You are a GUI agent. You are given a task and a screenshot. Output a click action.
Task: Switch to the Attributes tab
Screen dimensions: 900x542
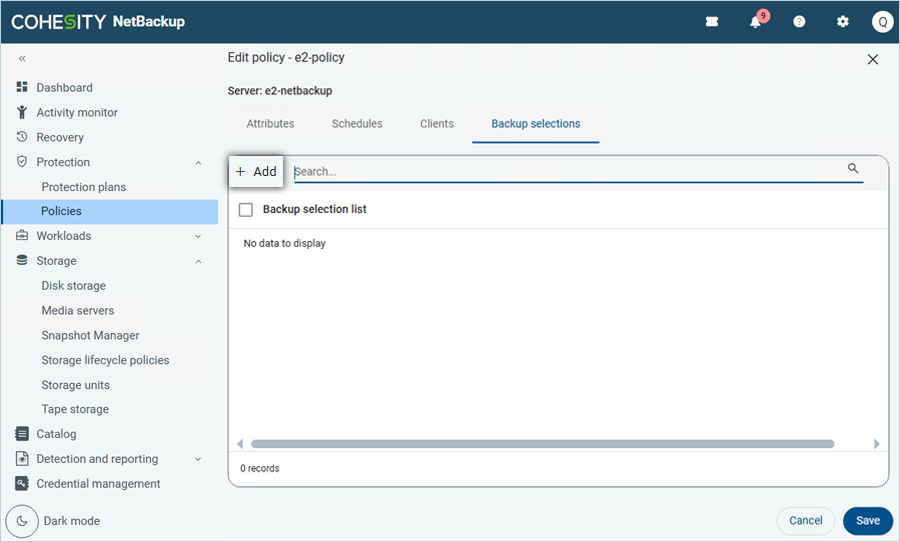[270, 124]
